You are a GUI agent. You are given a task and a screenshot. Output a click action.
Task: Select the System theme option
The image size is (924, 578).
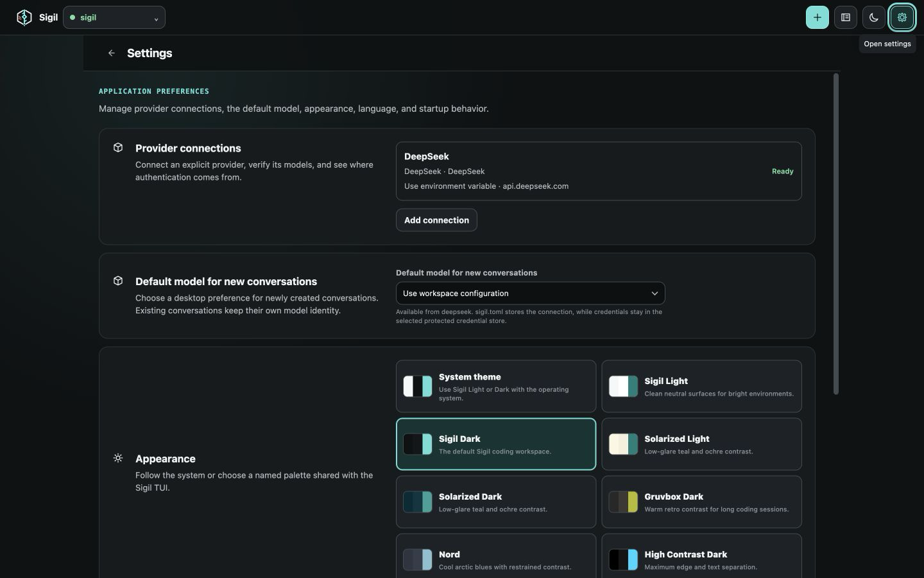496,386
